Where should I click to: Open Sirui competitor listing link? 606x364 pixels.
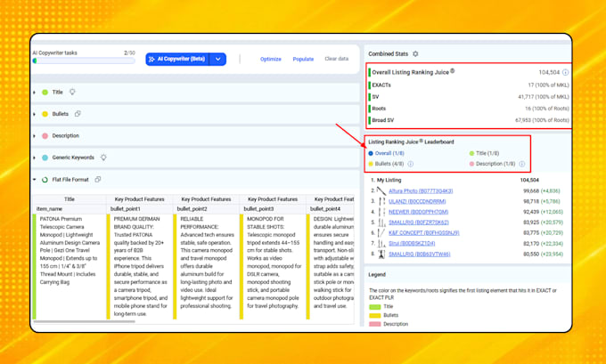coord(412,244)
